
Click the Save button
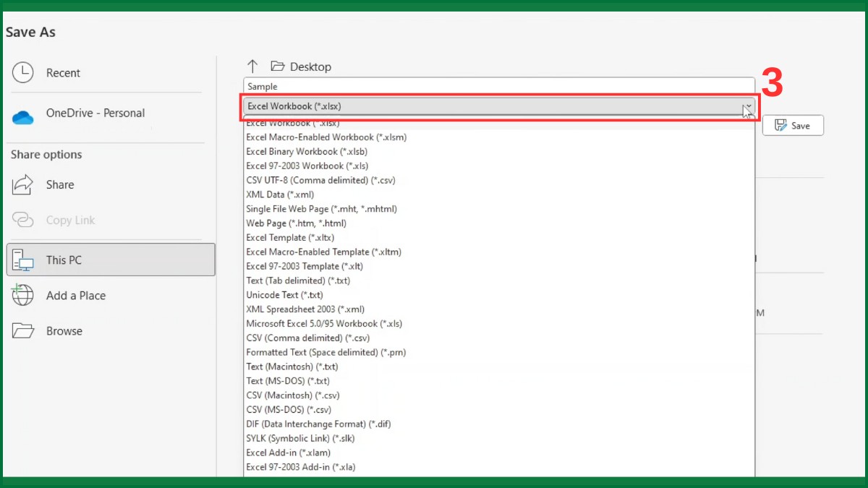tap(793, 125)
